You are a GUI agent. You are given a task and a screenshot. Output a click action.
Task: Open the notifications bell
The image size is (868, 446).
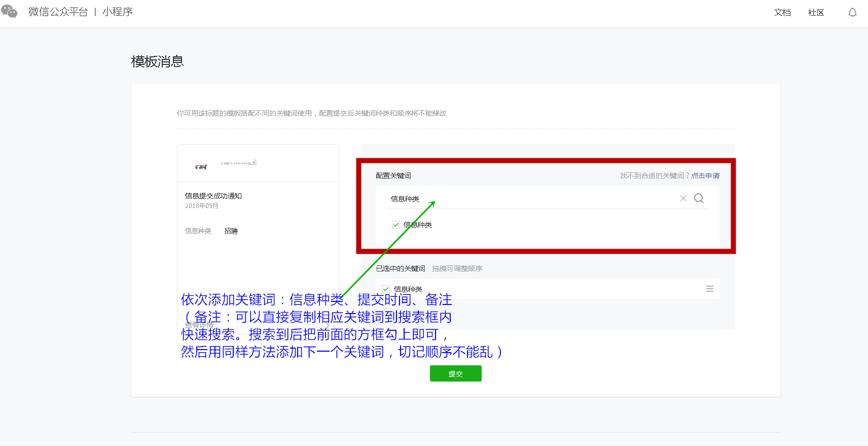tap(853, 12)
